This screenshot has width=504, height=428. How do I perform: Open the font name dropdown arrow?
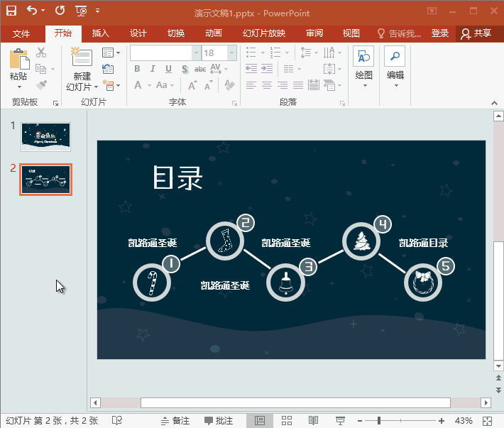196,53
